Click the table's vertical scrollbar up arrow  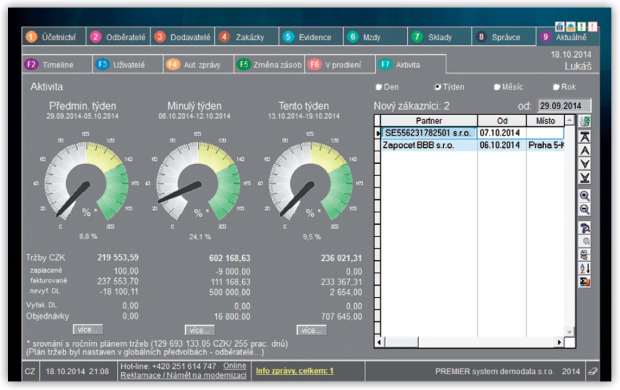[x=569, y=120]
